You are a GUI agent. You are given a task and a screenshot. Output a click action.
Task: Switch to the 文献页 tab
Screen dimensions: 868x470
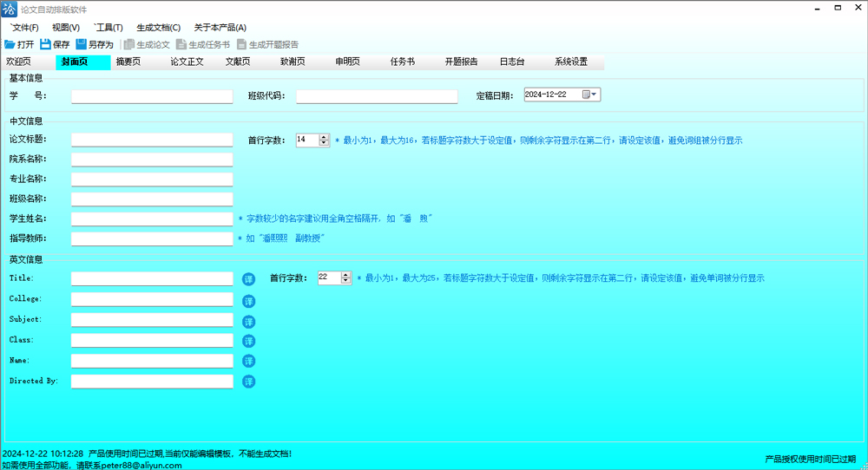(247, 62)
